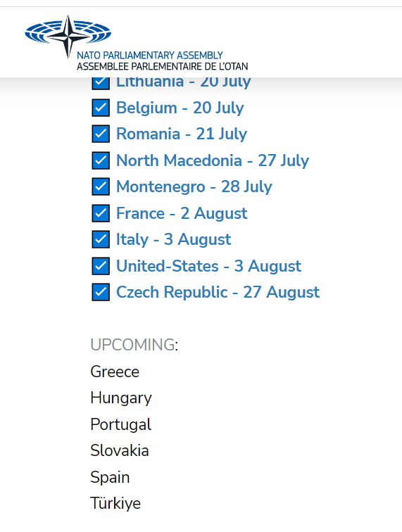Screen dimensions: 402x532
Task: Click the Lithuania - 20 July link
Action: [183, 83]
